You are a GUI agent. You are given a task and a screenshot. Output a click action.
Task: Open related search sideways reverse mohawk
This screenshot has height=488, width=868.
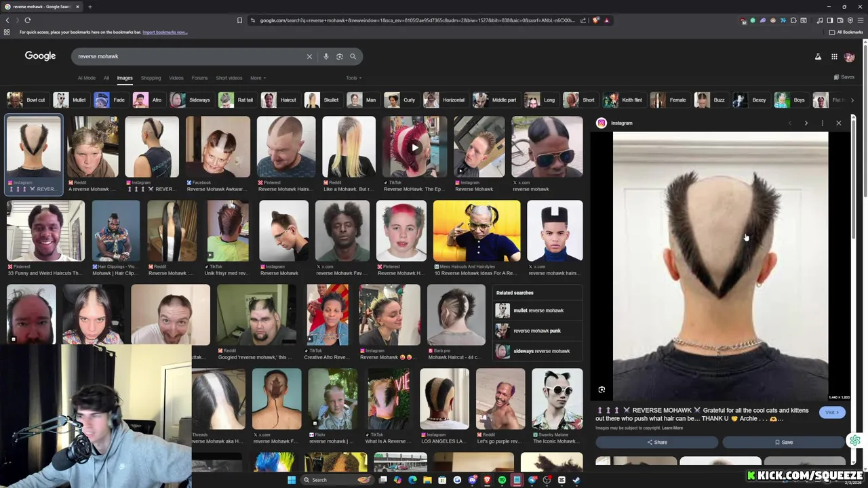coord(537,351)
